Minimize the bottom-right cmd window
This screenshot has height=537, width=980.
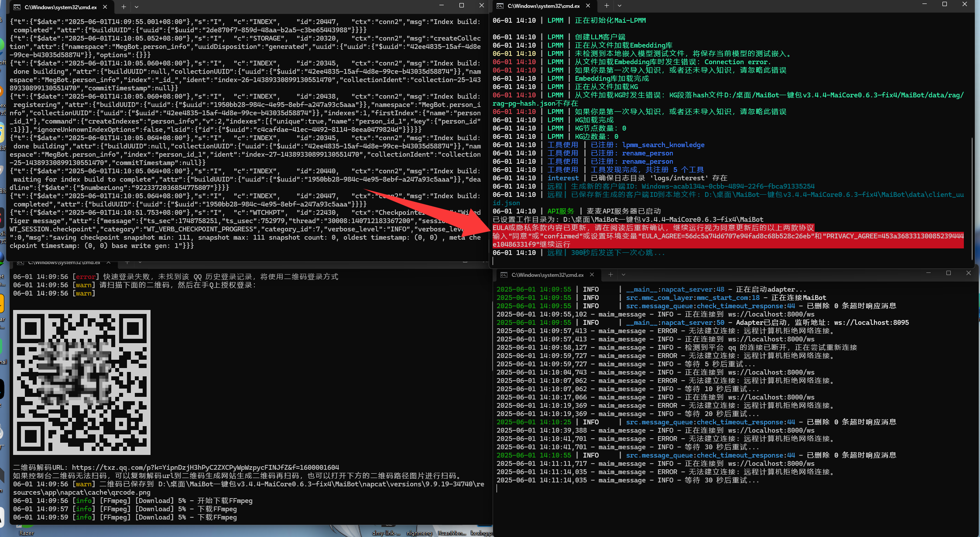929,273
